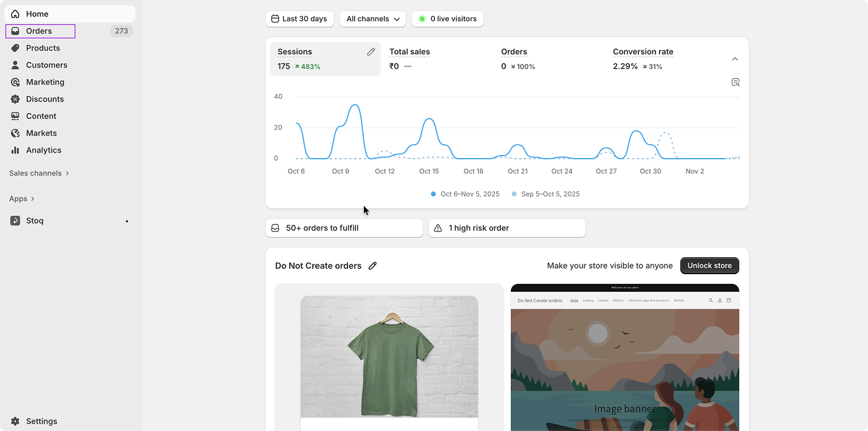The height and width of the screenshot is (431, 868).
Task: Collapse the metrics chart with the chevron
Action: (735, 59)
